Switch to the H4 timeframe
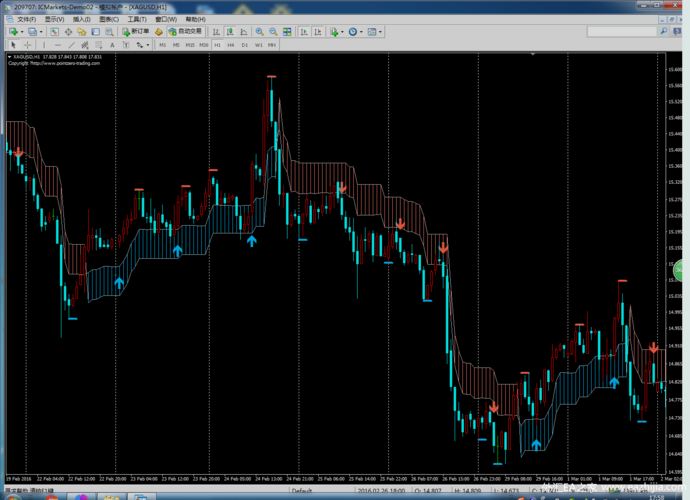This screenshot has width=690, height=500. [x=231, y=45]
